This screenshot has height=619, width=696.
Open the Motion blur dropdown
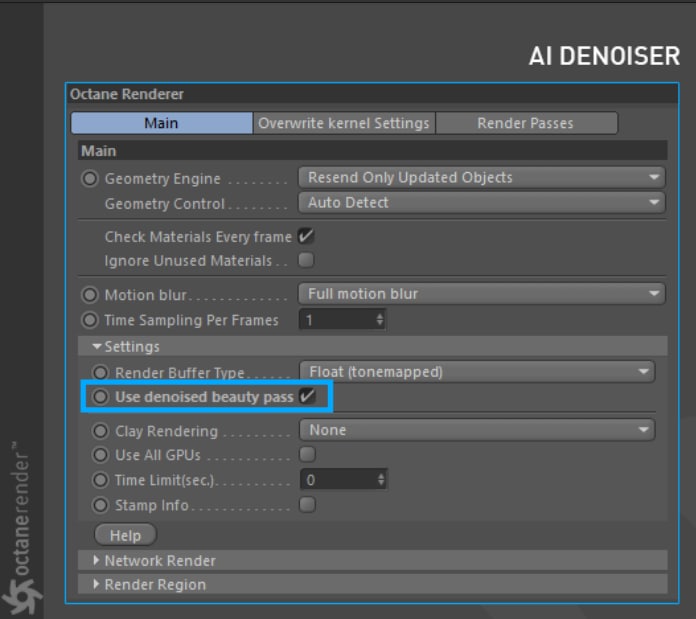[482, 294]
